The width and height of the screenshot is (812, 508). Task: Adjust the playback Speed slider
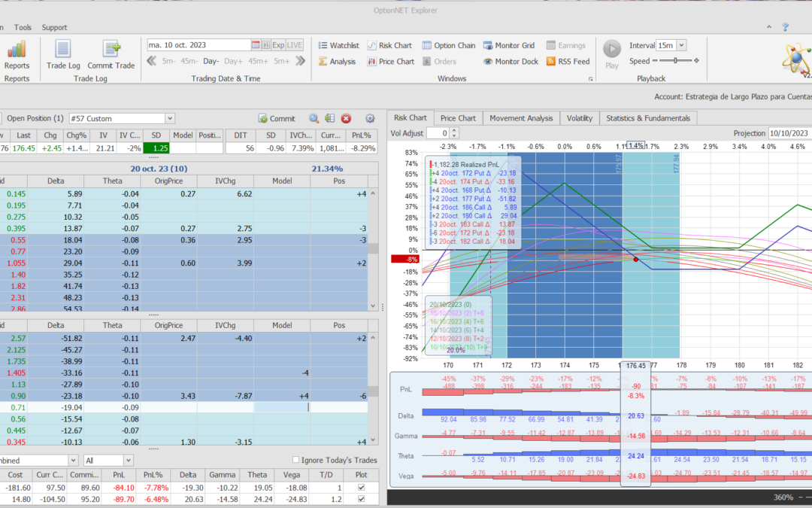677,61
